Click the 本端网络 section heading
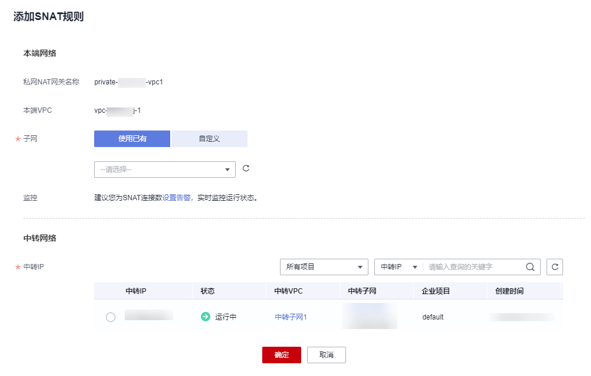Viewport: 591px width, 376px height. pos(40,53)
